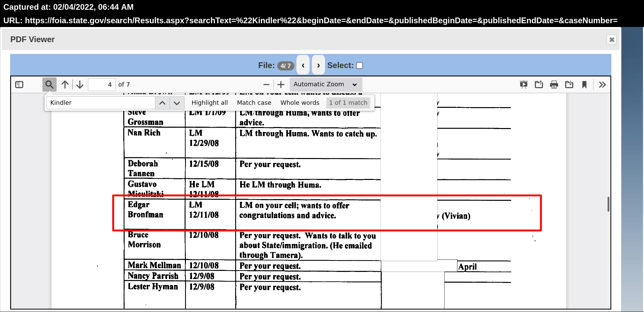Click the 'Nan Rich' name cell
The image size is (644, 312).
tap(155, 142)
